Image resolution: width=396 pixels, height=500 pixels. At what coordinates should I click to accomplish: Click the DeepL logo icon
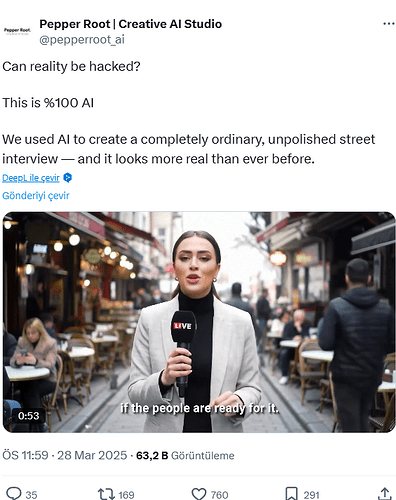click(x=68, y=178)
